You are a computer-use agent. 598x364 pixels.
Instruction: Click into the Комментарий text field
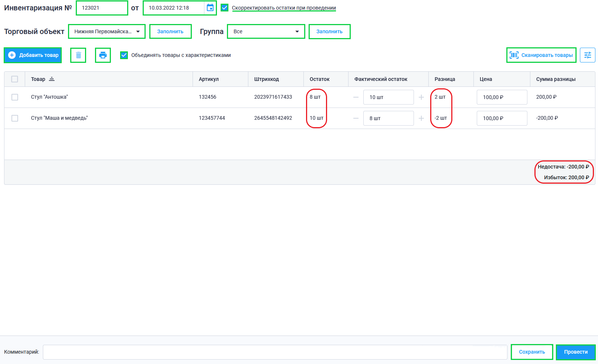point(275,352)
